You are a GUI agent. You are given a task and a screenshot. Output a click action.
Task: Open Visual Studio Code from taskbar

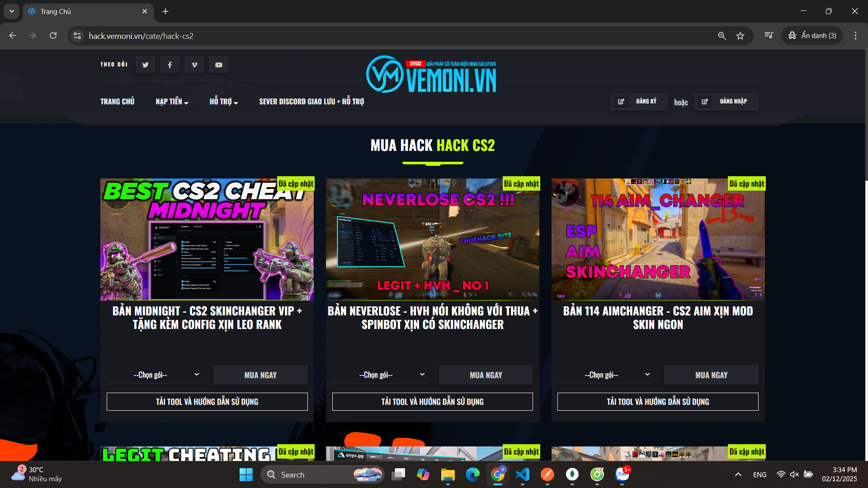pos(522,474)
